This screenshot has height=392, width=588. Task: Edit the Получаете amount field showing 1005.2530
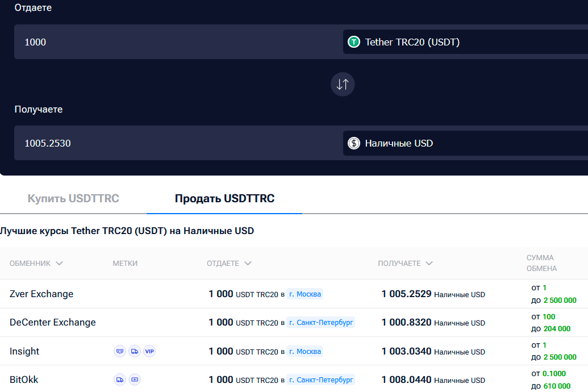point(178,143)
